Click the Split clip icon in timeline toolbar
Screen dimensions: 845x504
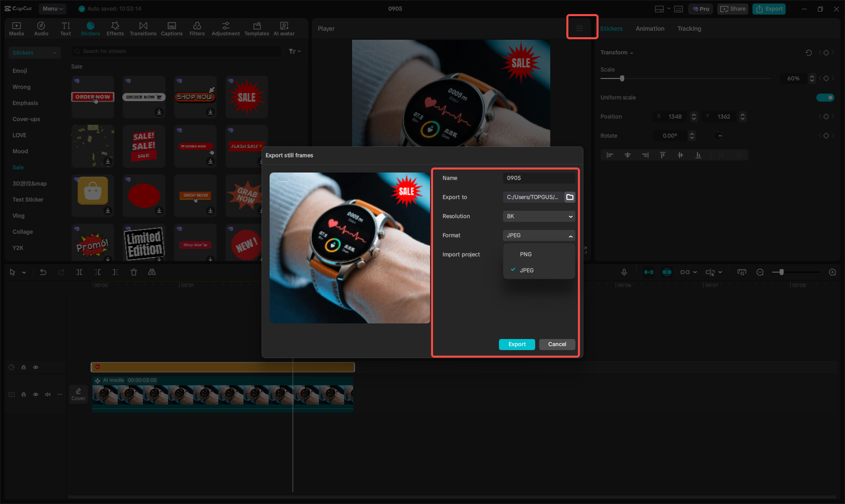[x=79, y=272]
